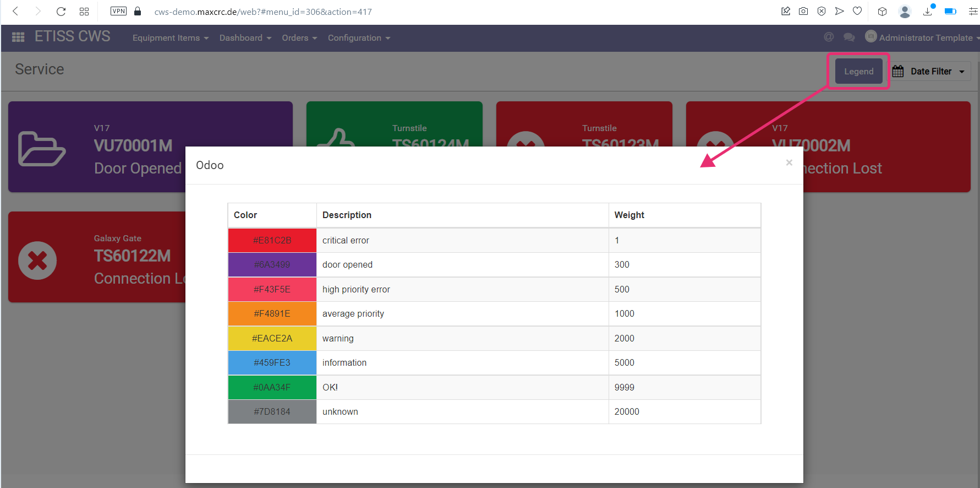Open the conversations chat bubble icon

849,37
